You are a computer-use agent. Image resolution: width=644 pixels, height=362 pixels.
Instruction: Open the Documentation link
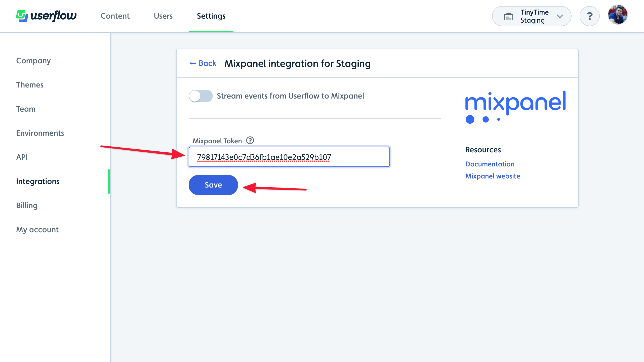(490, 164)
